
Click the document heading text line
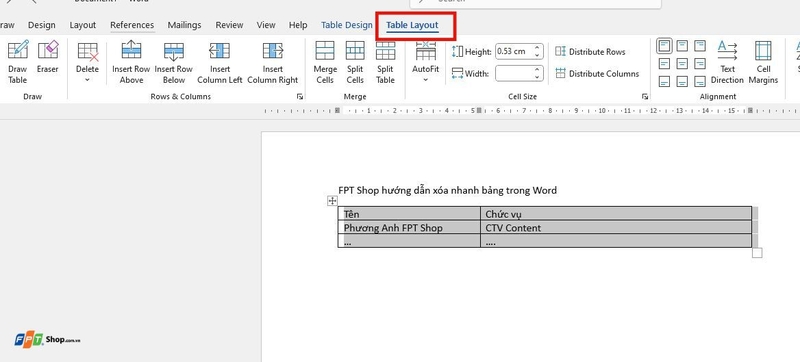pyautogui.click(x=447, y=191)
